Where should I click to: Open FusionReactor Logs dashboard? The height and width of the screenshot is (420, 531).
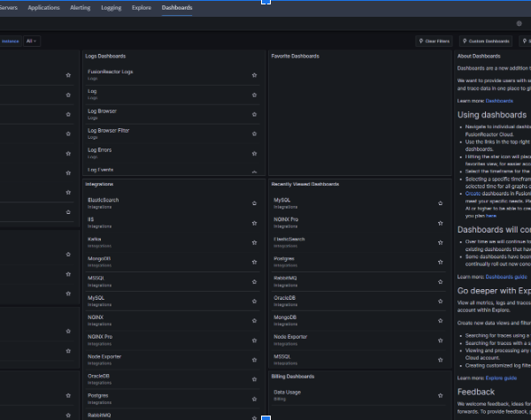pos(110,72)
